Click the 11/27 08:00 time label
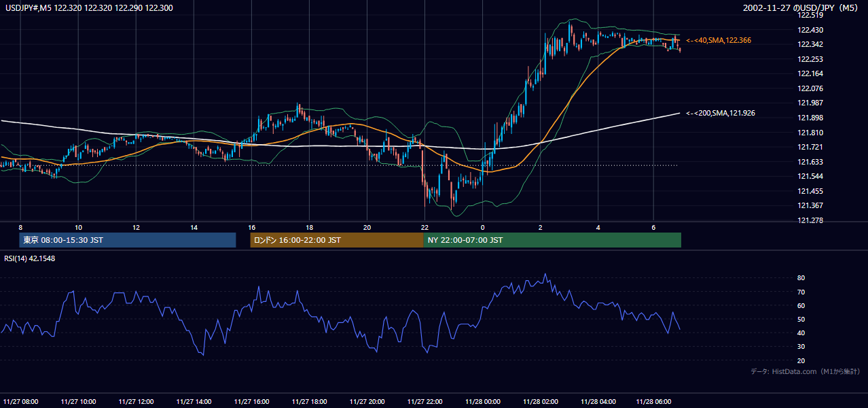Viewport: 868px width, 408px height. point(20,401)
